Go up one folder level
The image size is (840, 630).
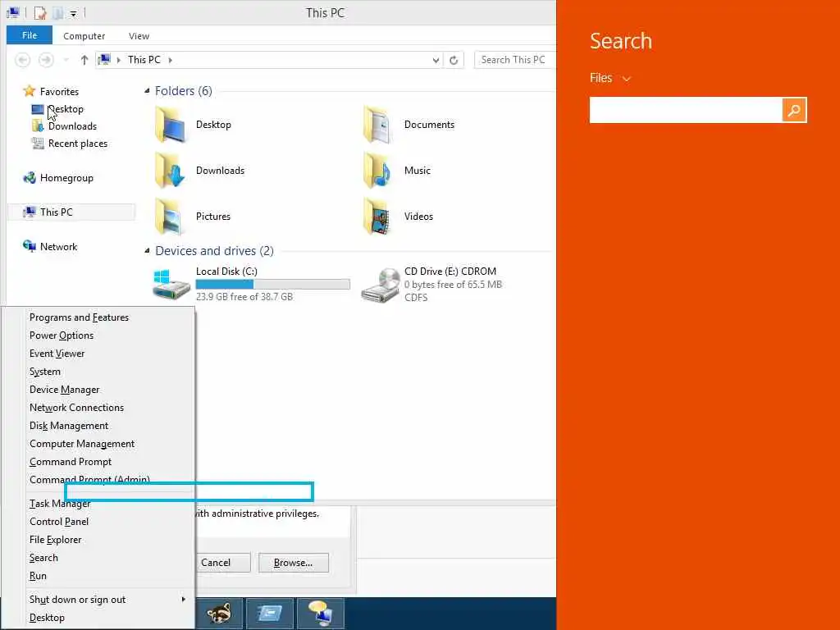84,60
